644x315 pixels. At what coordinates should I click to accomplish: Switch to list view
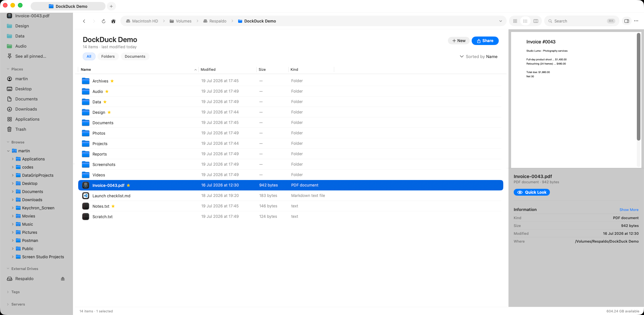tap(525, 21)
